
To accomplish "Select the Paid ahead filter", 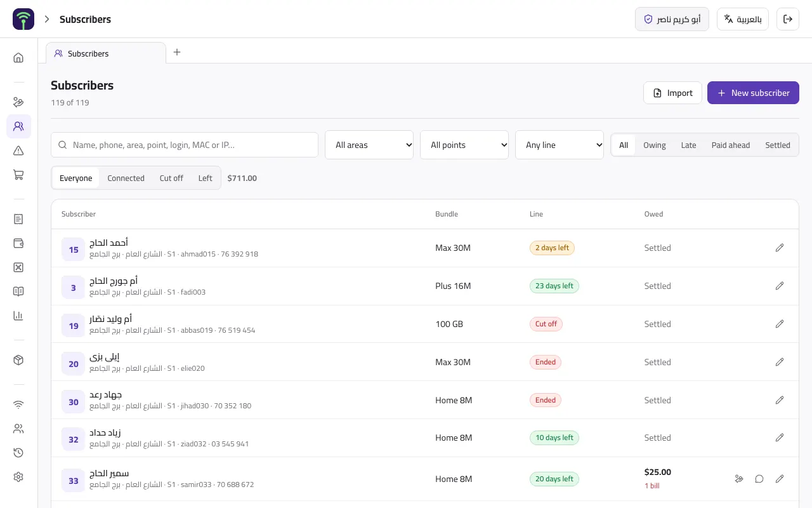I will tap(731, 145).
